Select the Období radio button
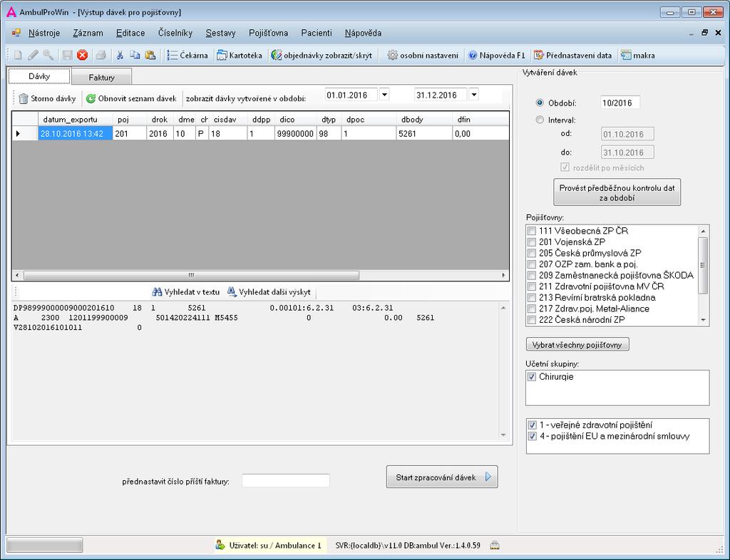 pyautogui.click(x=540, y=103)
